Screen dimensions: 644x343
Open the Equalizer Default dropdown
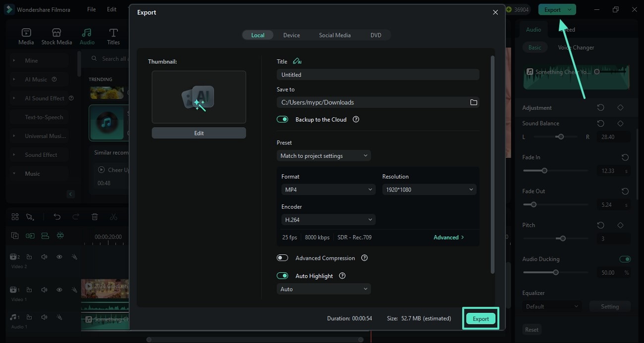coord(552,306)
